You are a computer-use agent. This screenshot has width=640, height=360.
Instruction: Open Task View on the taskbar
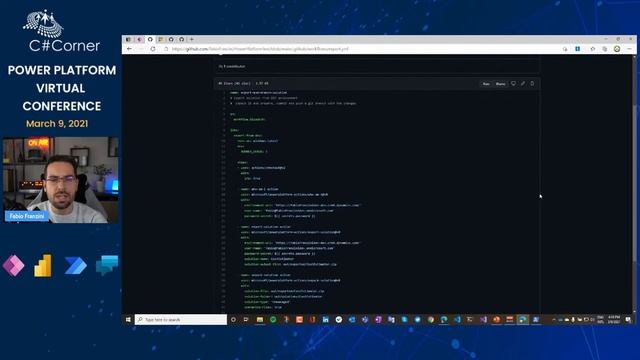[246, 320]
